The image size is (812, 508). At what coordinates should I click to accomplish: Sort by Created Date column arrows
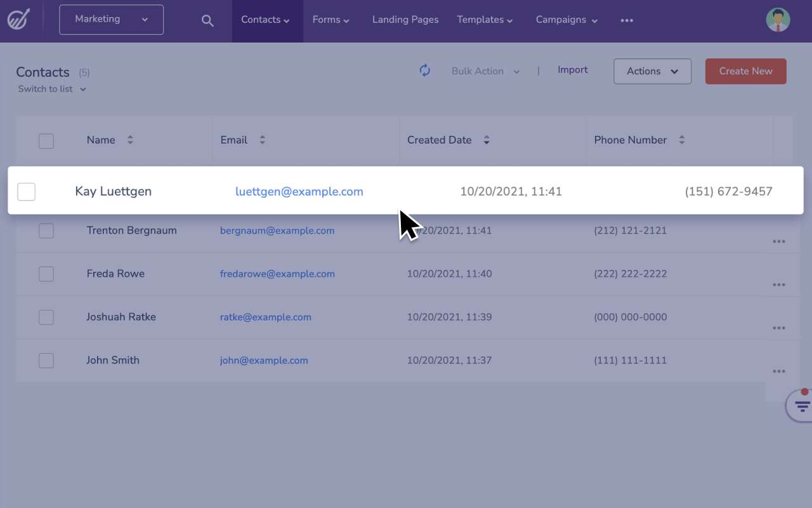coord(487,140)
